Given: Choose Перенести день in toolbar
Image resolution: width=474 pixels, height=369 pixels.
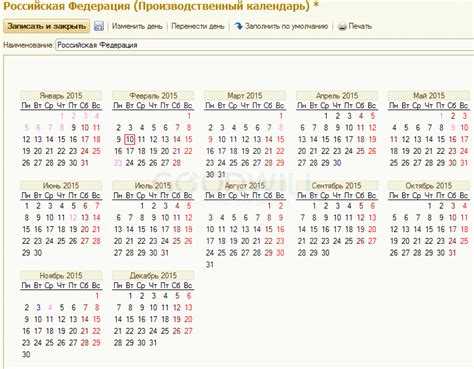Looking at the screenshot, I should (198, 26).
